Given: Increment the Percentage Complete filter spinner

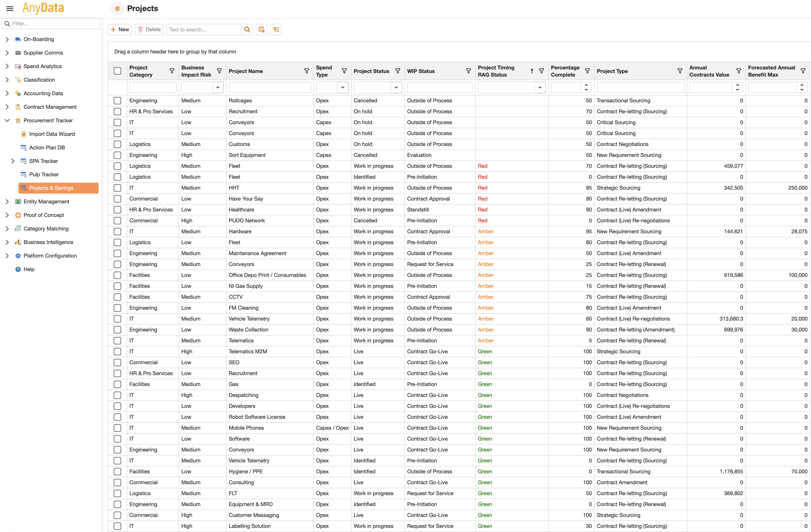Looking at the screenshot, I should tap(586, 85).
